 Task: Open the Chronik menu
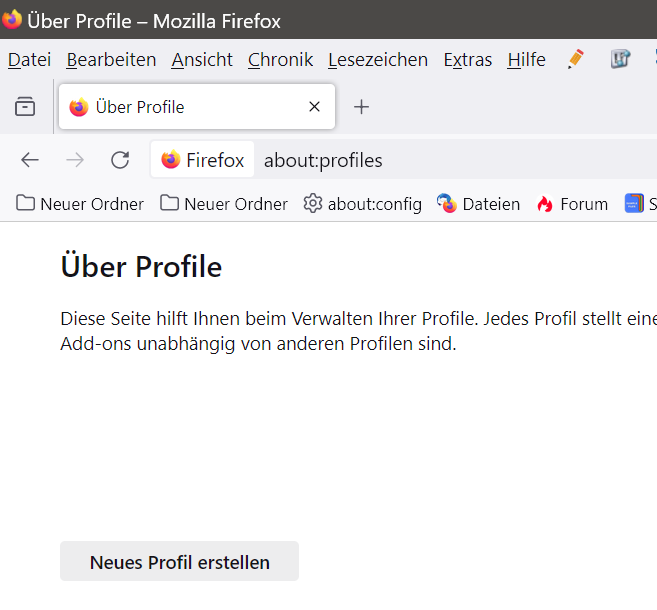280,60
